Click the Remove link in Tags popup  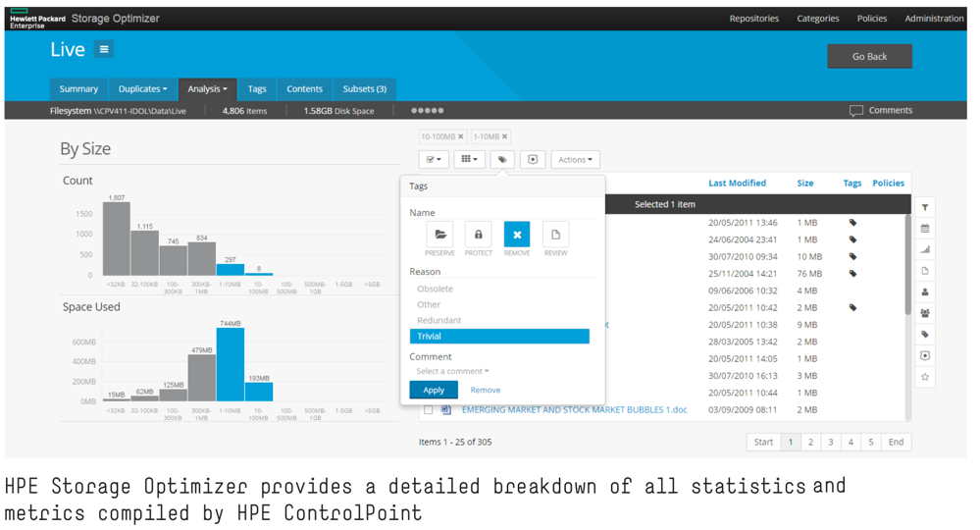[485, 390]
